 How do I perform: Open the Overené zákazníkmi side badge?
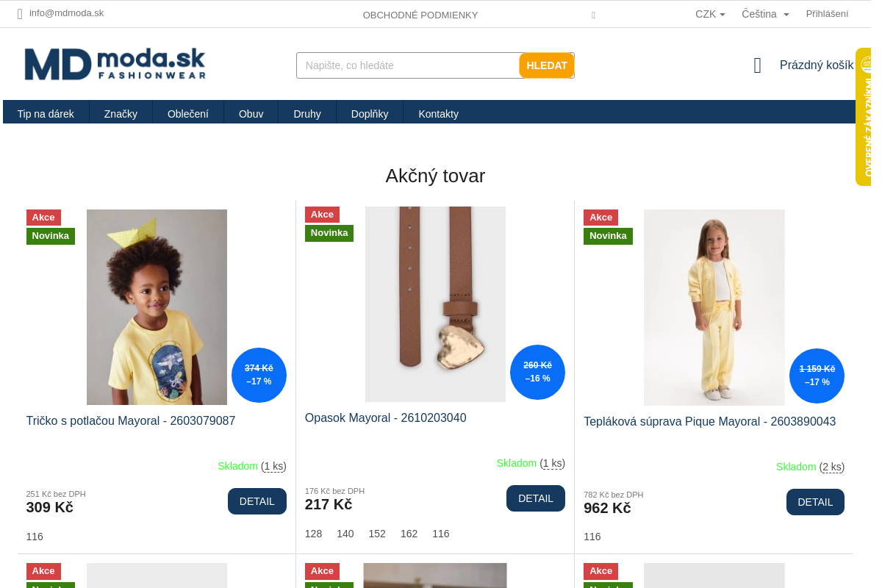pos(863,117)
